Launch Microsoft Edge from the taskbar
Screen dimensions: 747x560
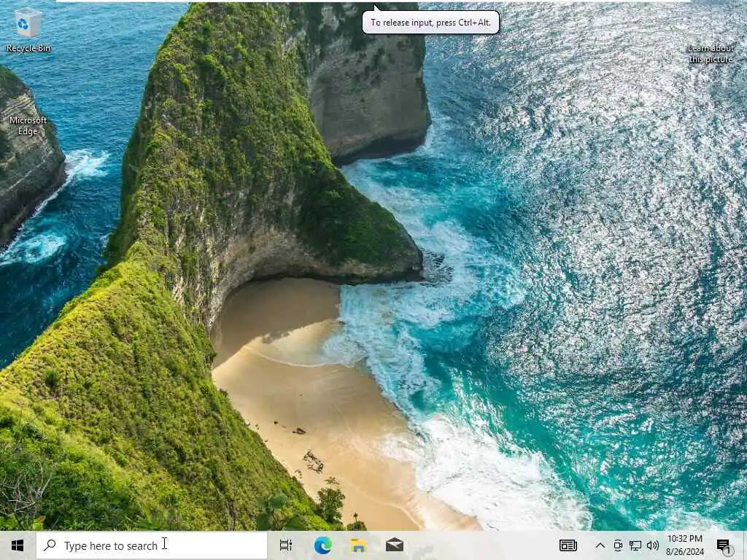tap(322, 545)
